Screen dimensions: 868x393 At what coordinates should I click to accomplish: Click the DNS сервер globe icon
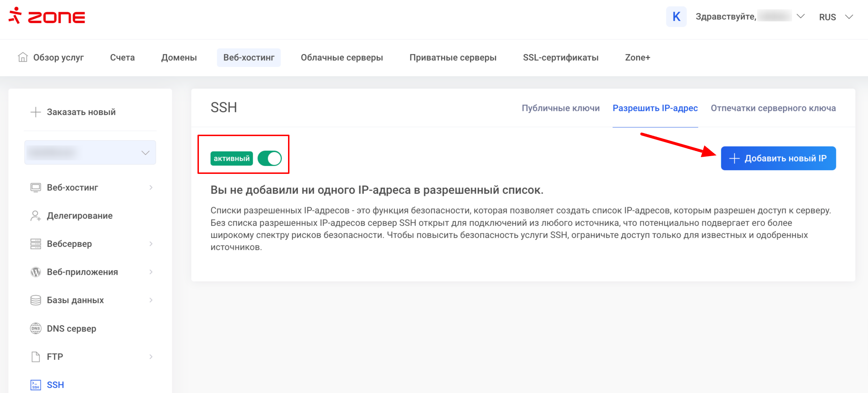[35, 328]
